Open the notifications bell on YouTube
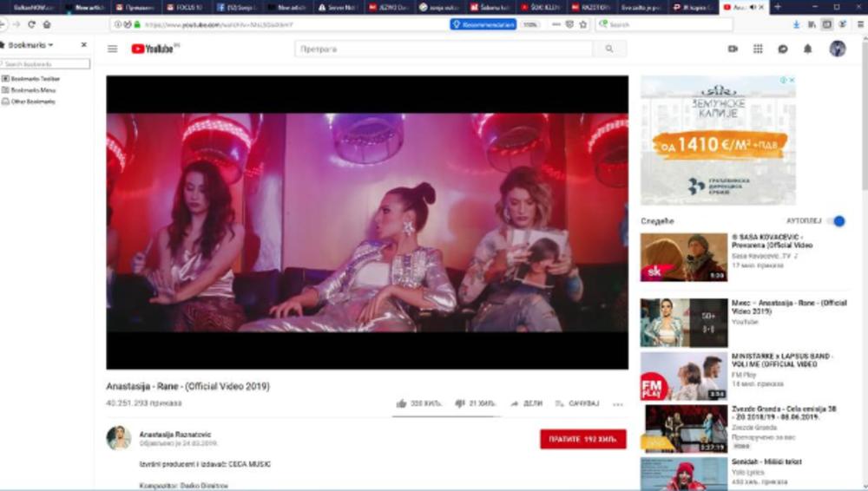 coord(807,49)
